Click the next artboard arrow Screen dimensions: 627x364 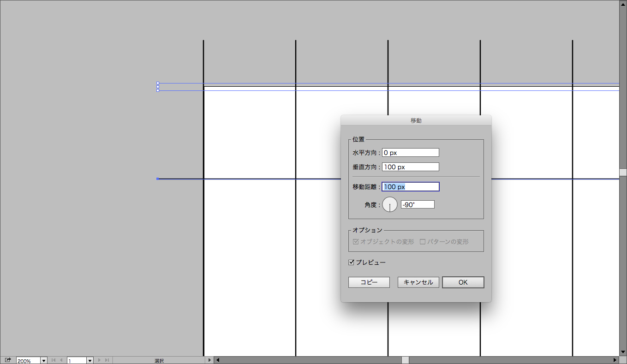[x=99, y=360]
